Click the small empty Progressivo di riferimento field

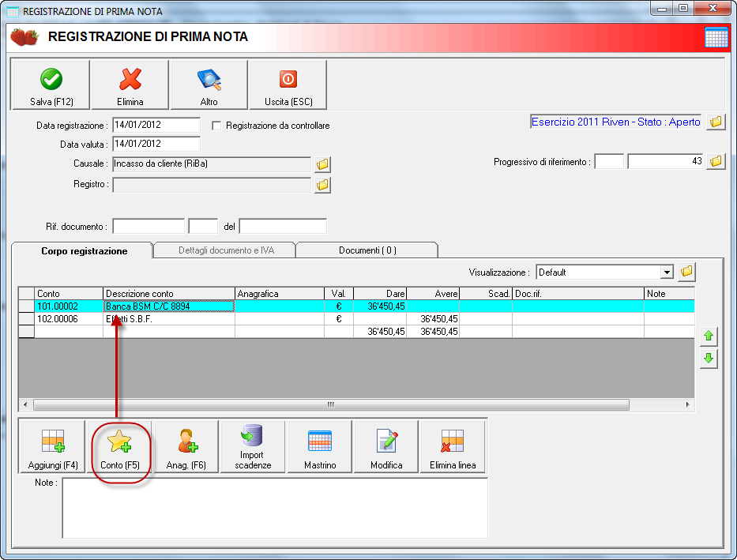pyautogui.click(x=609, y=161)
